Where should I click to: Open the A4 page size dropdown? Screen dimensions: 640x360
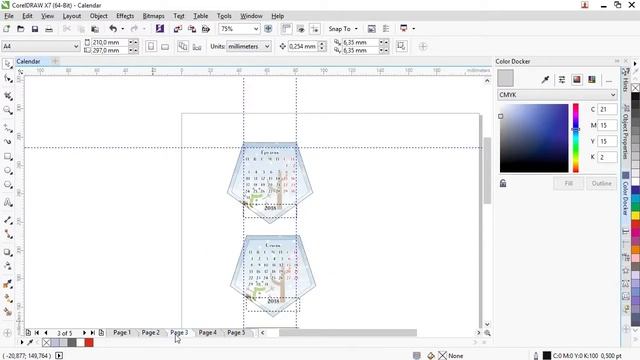[x=76, y=47]
